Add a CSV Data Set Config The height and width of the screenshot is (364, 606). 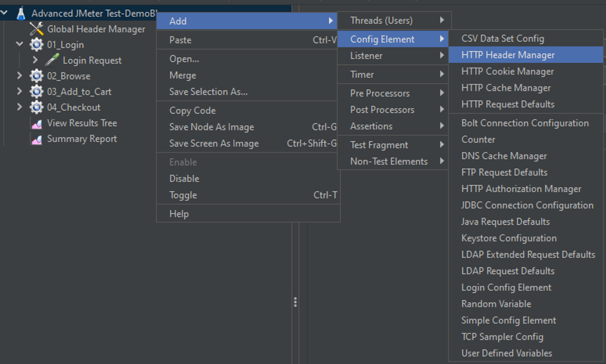click(x=526, y=39)
